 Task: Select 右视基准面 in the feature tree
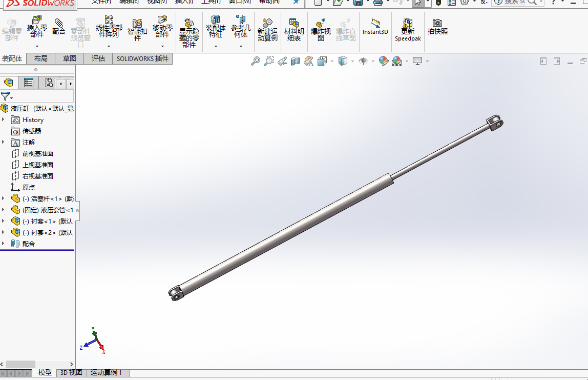(x=37, y=176)
